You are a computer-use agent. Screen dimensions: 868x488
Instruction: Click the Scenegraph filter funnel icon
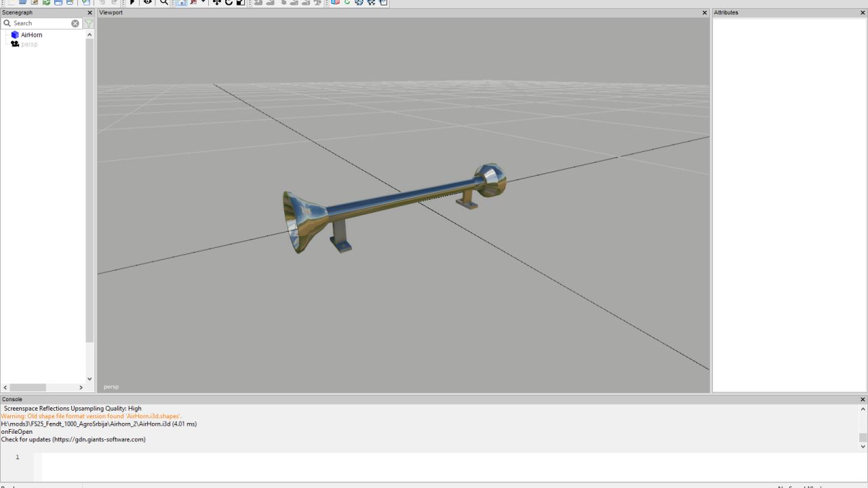[89, 24]
